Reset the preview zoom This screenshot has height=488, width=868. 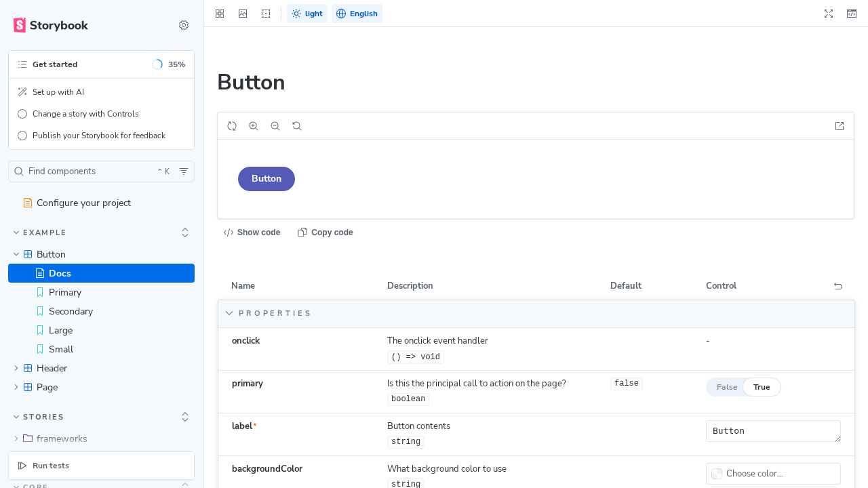point(297,126)
